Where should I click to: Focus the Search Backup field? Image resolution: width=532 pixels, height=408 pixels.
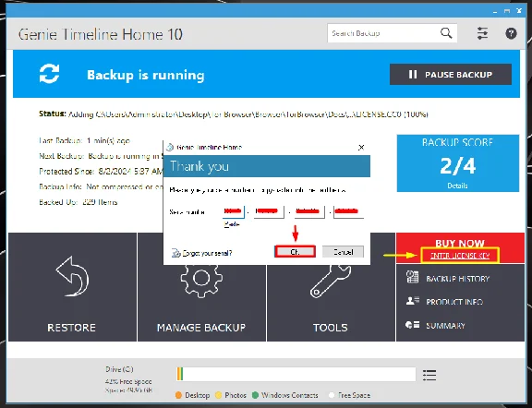(x=383, y=33)
